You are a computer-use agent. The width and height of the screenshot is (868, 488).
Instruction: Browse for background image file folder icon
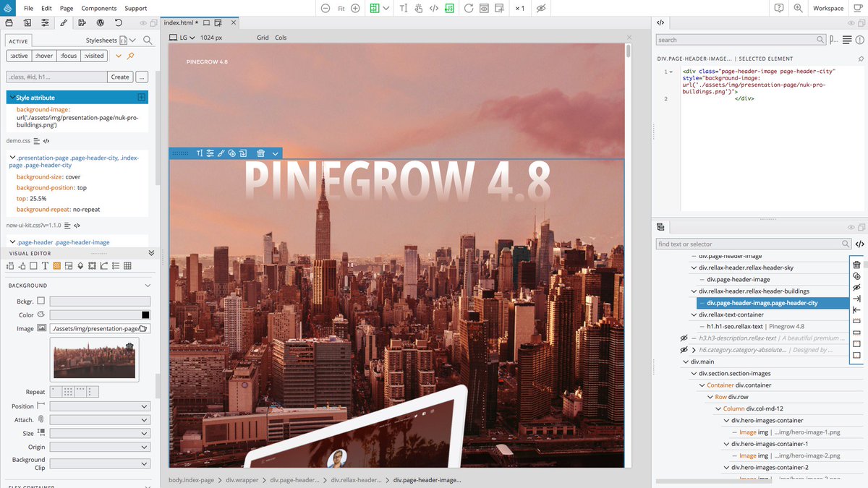(x=143, y=329)
